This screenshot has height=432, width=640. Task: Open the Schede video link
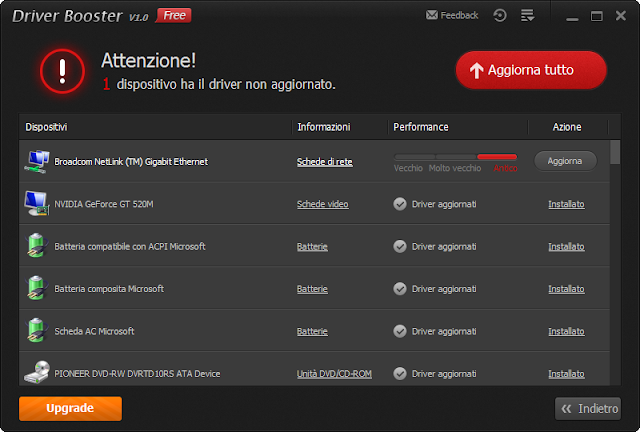point(322,204)
